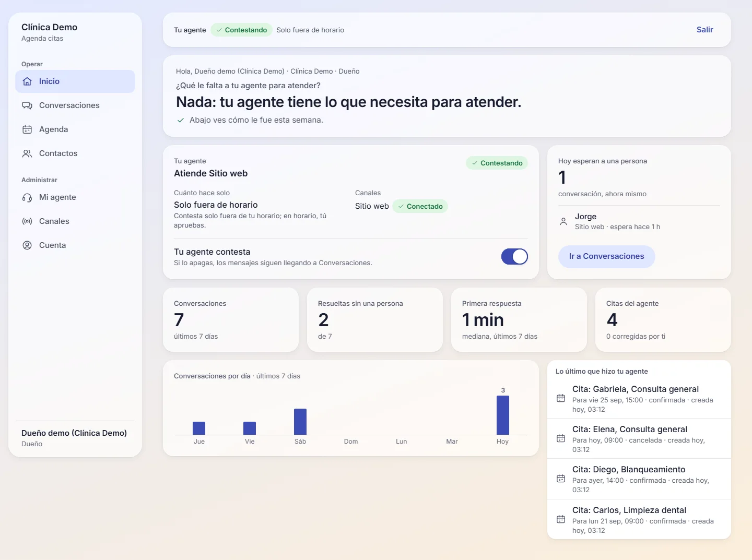The width and height of the screenshot is (752, 560).
Task: Click 'Solo fuera de horario' in top bar
Action: point(310,30)
